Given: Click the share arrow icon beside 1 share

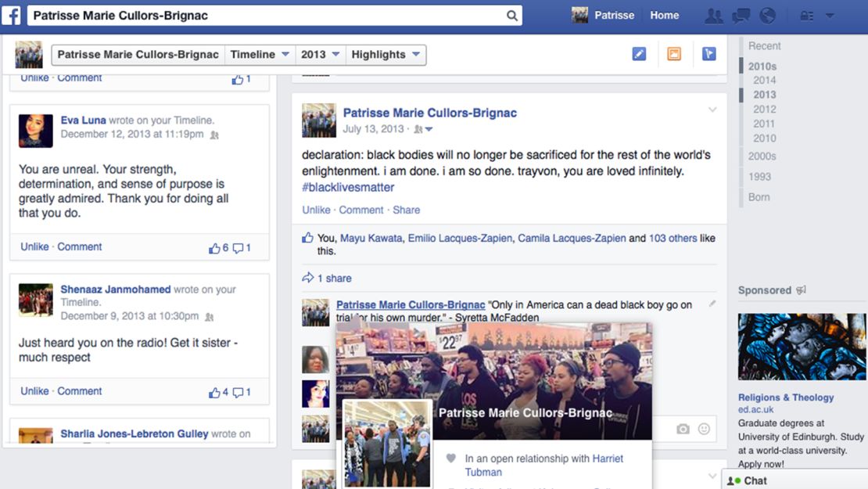Looking at the screenshot, I should pyautogui.click(x=308, y=278).
